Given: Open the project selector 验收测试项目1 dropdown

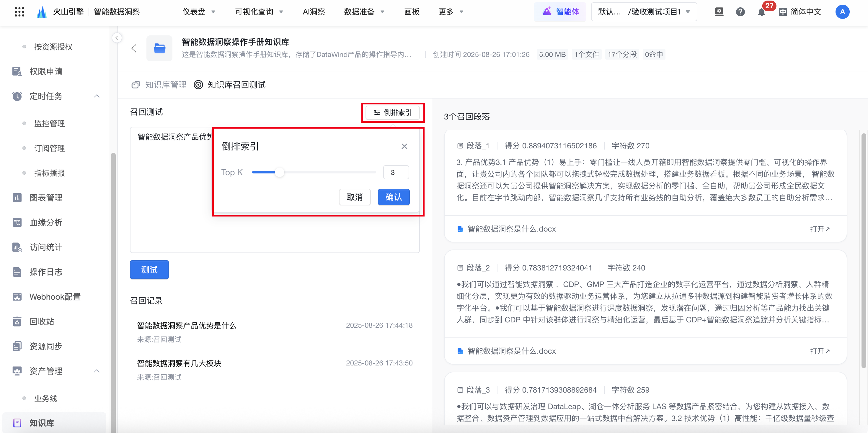Looking at the screenshot, I should point(644,12).
